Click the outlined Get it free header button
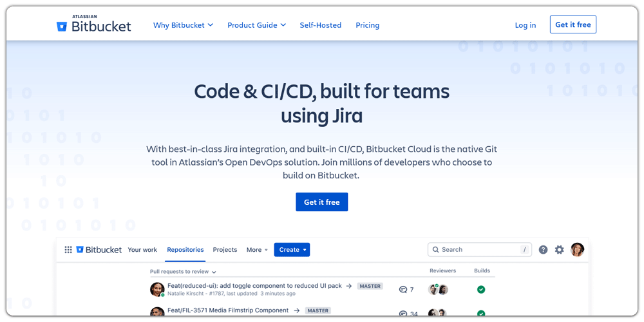 (573, 24)
